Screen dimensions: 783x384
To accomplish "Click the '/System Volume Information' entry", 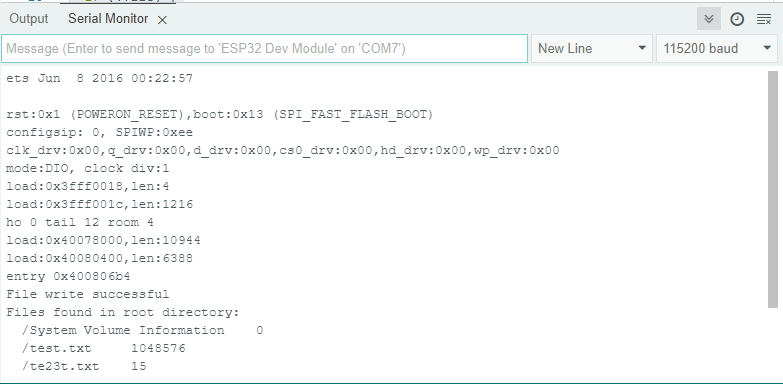I will click(142, 331).
